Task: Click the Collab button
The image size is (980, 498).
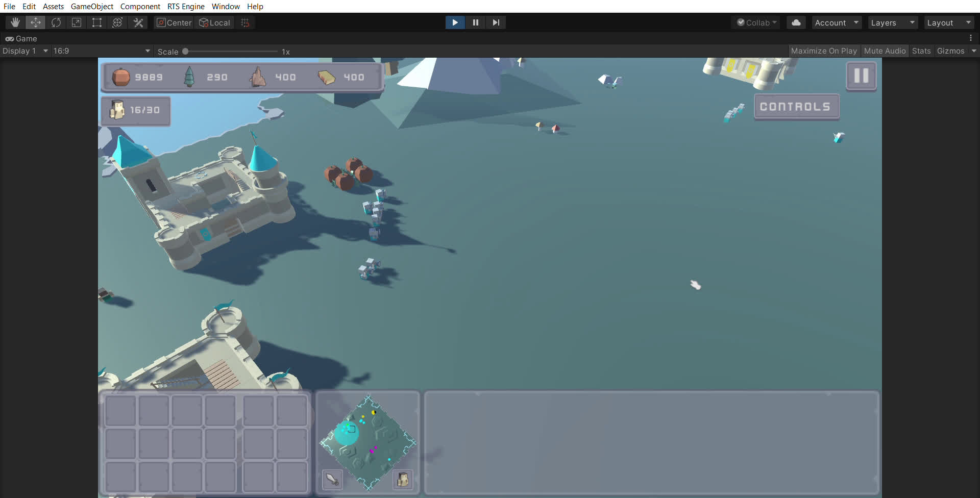Action: (757, 22)
